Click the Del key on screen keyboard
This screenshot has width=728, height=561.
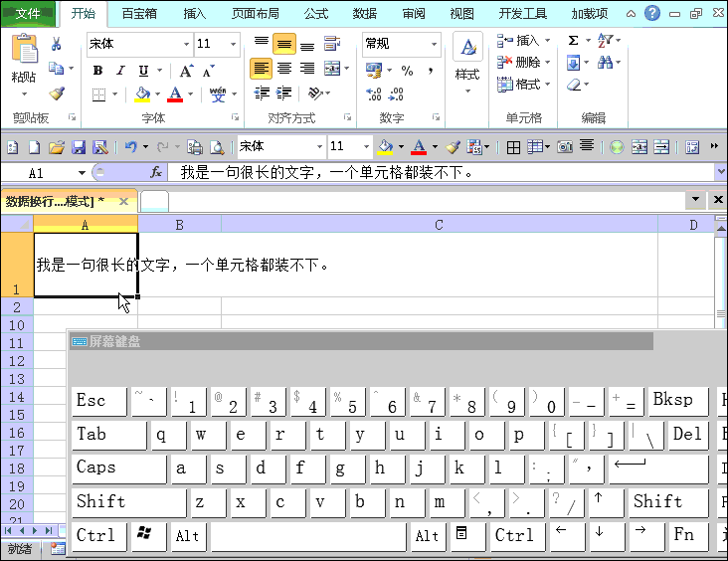pyautogui.click(x=688, y=435)
